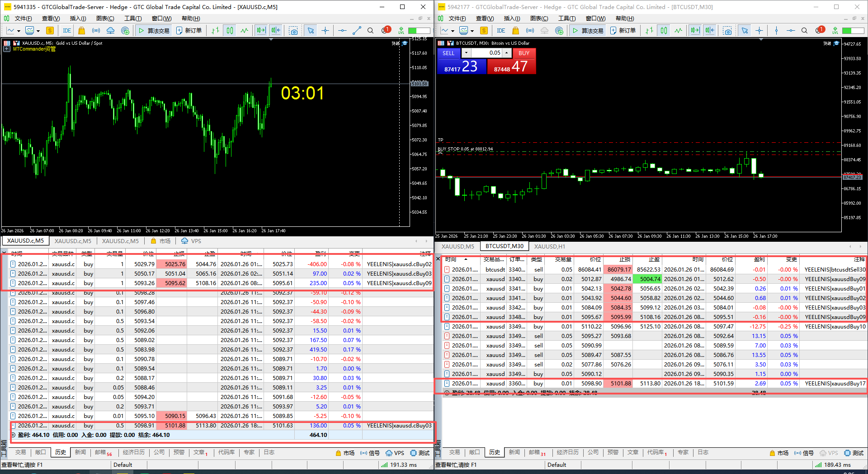Switch to bar chart in XAUUSD window
The height and width of the screenshot is (474, 868).
215,31
